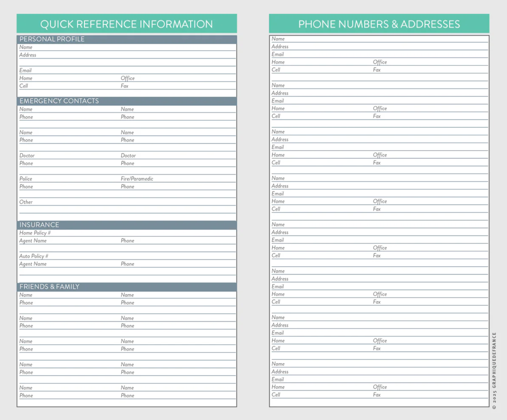The height and width of the screenshot is (420, 507).
Task: Select the Emergency Contacts section header
Action: [x=127, y=101]
